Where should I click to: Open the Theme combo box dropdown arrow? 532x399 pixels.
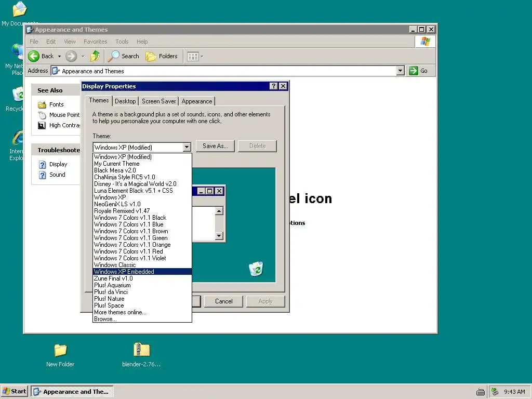pos(187,147)
